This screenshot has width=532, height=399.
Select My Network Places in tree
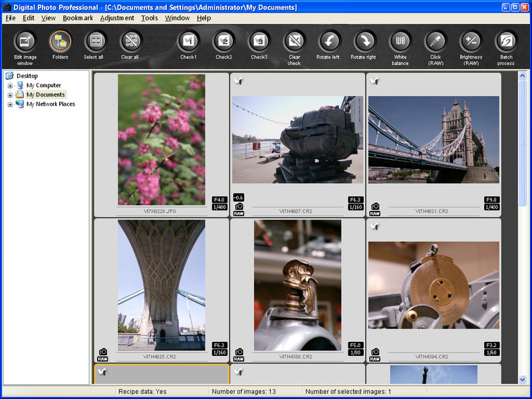51,104
